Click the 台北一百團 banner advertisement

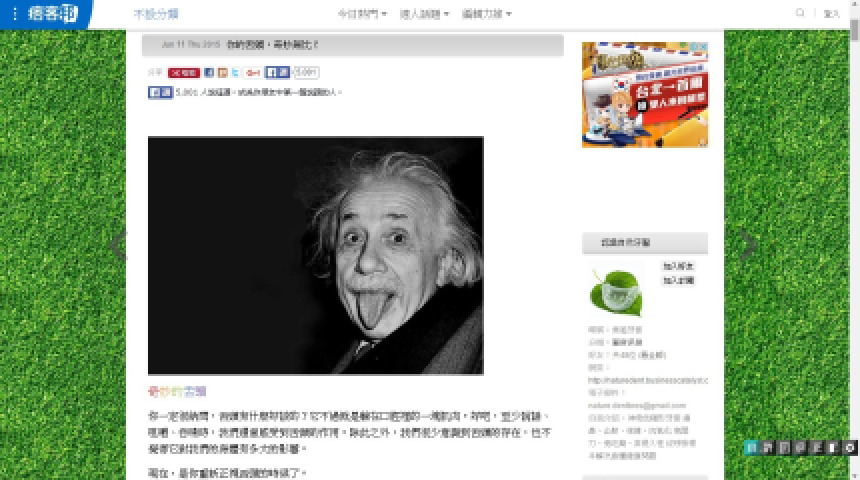[x=644, y=95]
